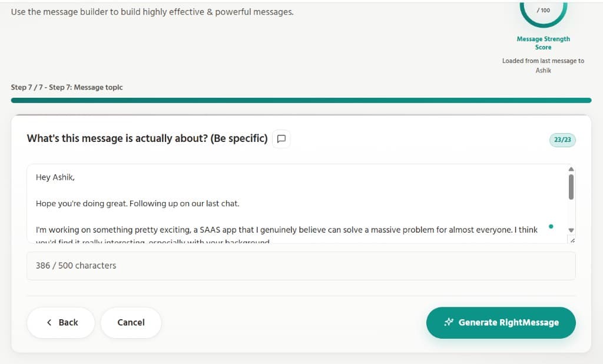Click the sparkle icon on Generate RightMessage
The width and height of the screenshot is (603, 364).
click(x=449, y=322)
